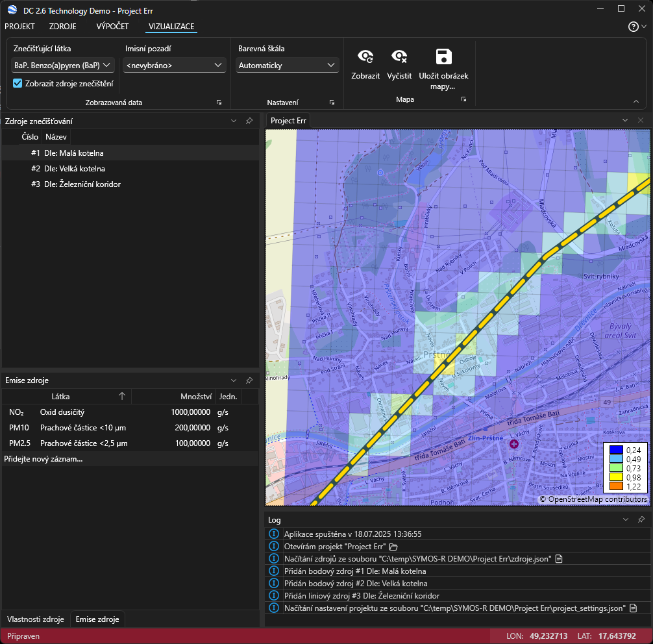Open the help question mark icon

coord(634,27)
